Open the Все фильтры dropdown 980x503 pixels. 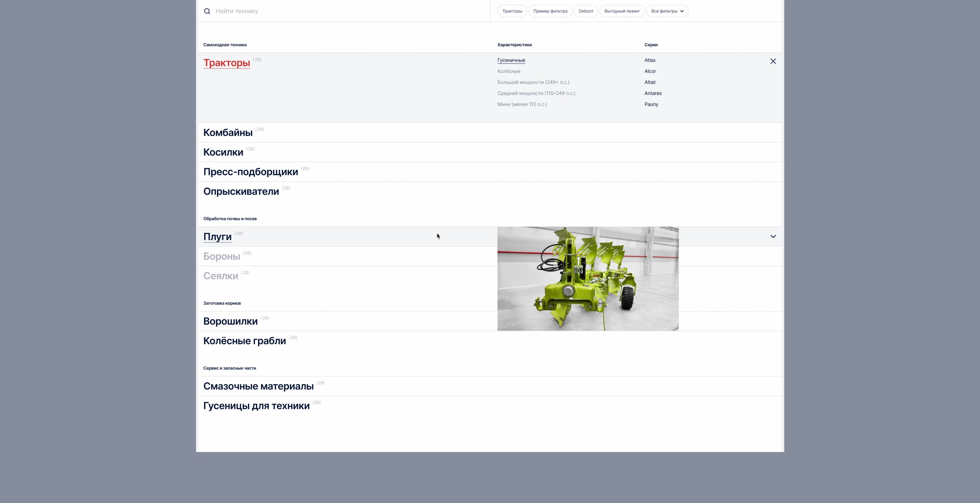pyautogui.click(x=667, y=11)
